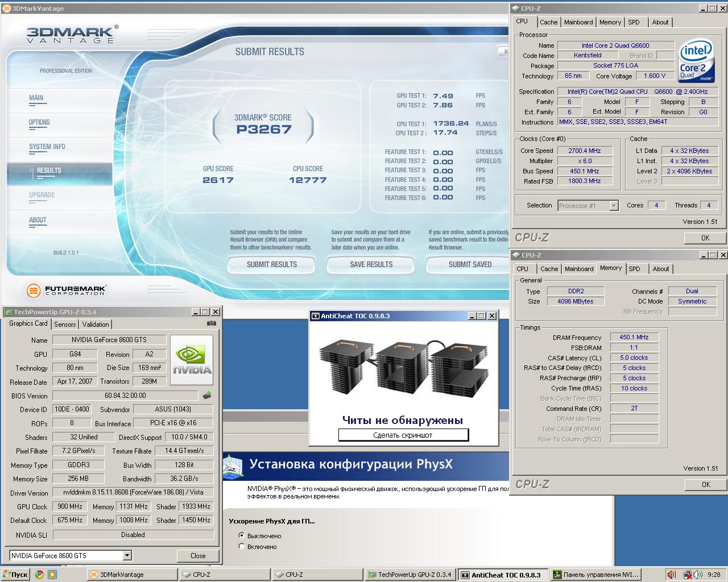Viewport: 728px width, 582px height.
Task: Click the Пуск start button
Action: pos(15,575)
